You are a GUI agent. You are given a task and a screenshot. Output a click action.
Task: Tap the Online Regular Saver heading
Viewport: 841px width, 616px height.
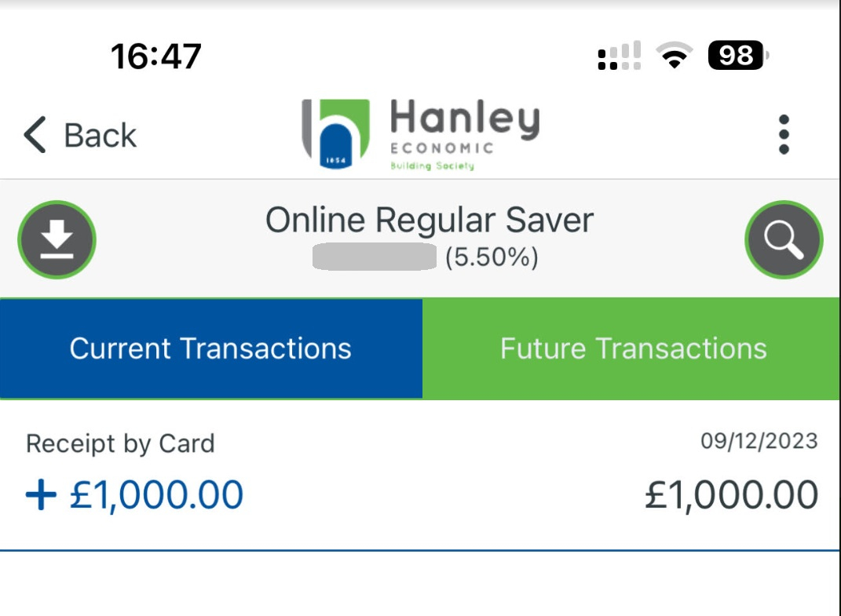point(430,220)
